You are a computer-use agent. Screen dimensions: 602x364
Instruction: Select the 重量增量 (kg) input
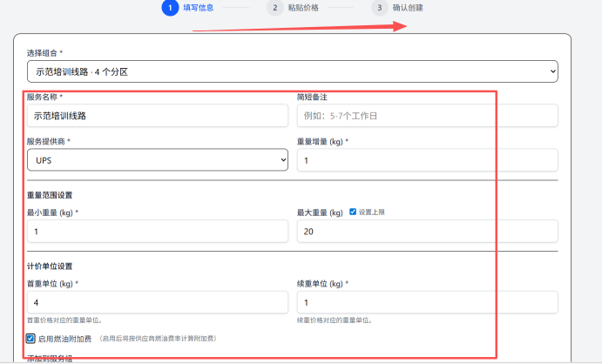(x=427, y=160)
